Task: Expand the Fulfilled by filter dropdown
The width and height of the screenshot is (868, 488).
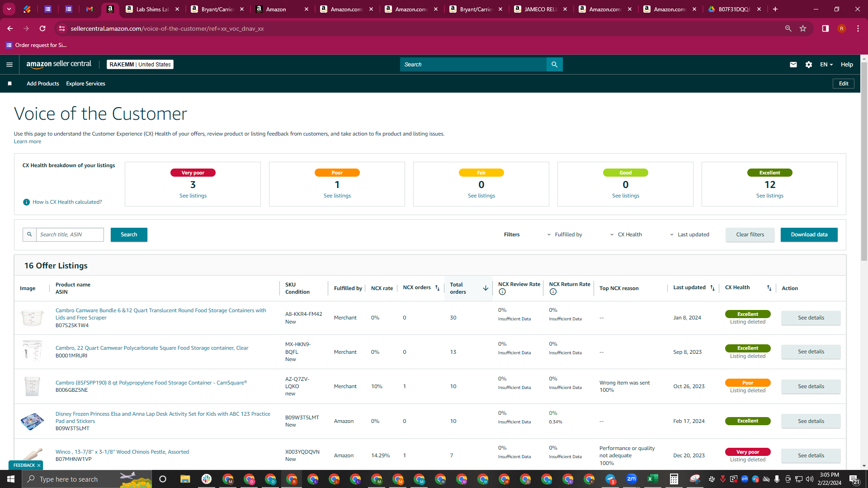Action: coord(565,235)
